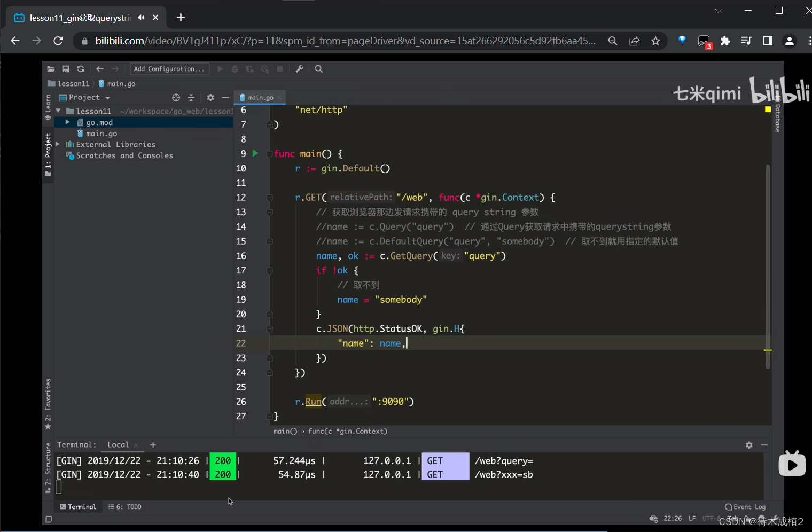Open the Event Log
The height and width of the screenshot is (532, 812).
coord(745,507)
